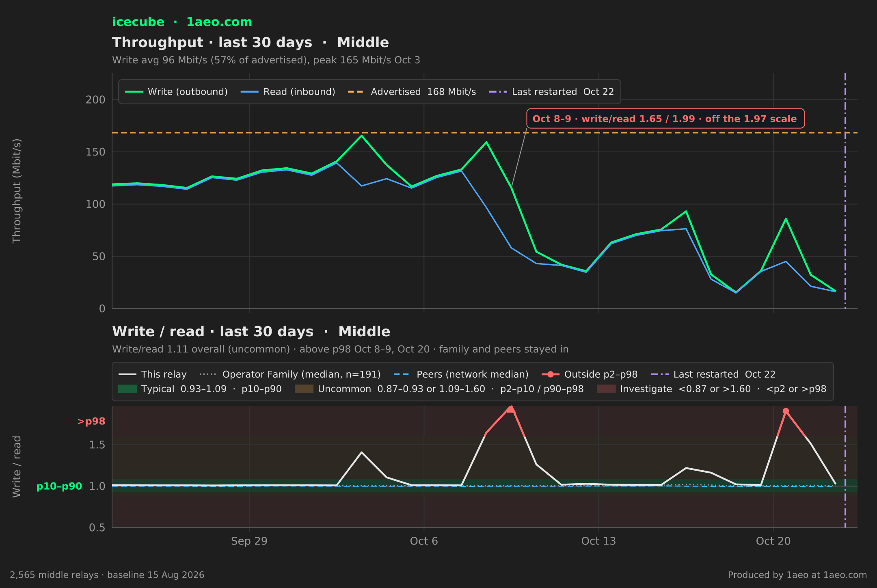Click the Investigate red band swatch
Image resolution: width=877 pixels, height=588 pixels.
click(606, 389)
